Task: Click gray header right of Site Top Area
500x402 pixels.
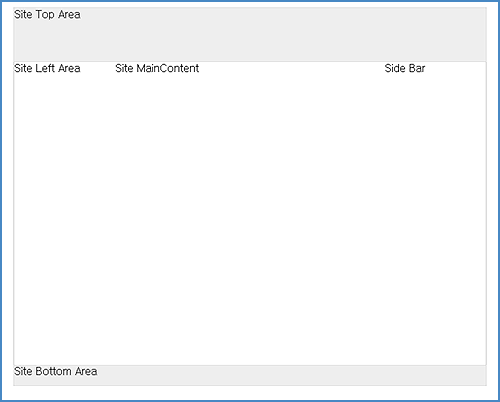Action: point(283,15)
